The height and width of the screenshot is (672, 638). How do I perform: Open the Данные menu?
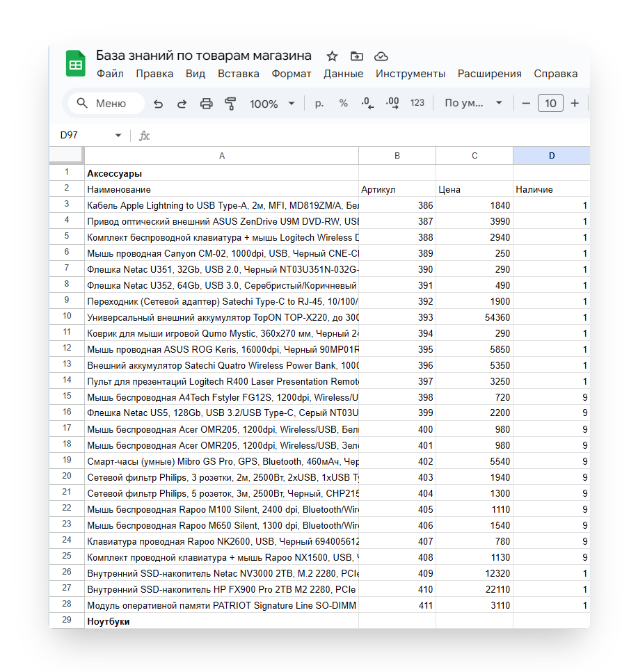tap(344, 74)
